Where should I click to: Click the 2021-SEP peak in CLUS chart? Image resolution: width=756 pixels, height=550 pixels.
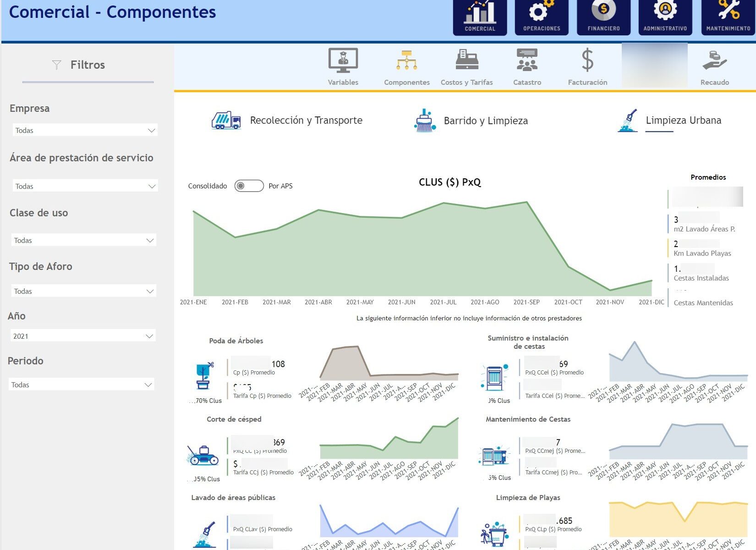pyautogui.click(x=527, y=202)
